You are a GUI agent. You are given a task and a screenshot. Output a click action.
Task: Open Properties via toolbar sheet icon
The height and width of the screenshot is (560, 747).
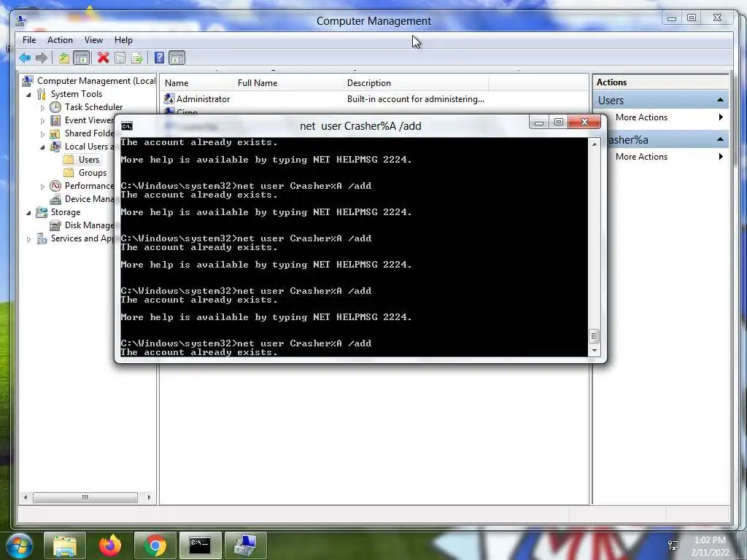point(120,58)
